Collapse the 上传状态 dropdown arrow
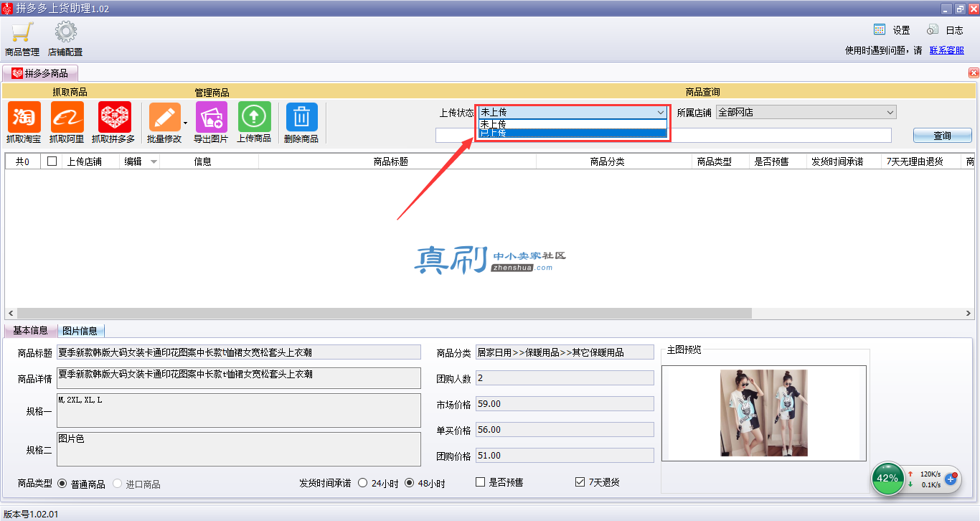This screenshot has height=521, width=980. [x=661, y=113]
